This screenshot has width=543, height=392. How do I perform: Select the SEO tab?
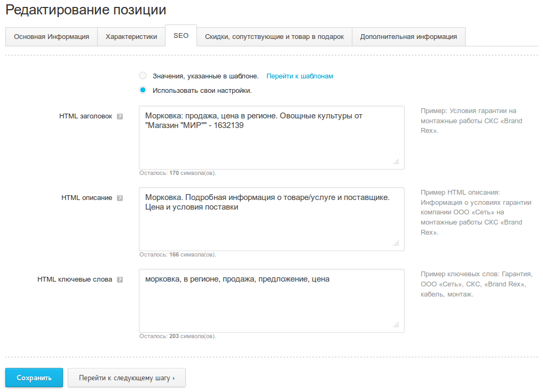pyautogui.click(x=181, y=36)
